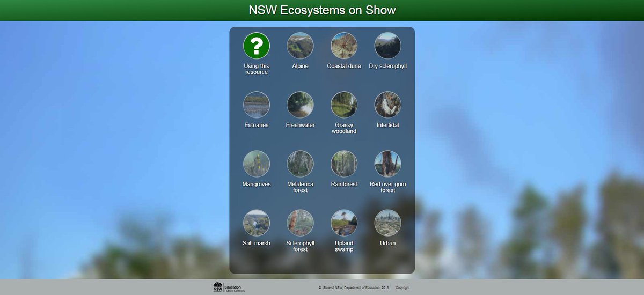Open the Freshwater ecosystem icon
The height and width of the screenshot is (295, 644).
[x=300, y=105]
